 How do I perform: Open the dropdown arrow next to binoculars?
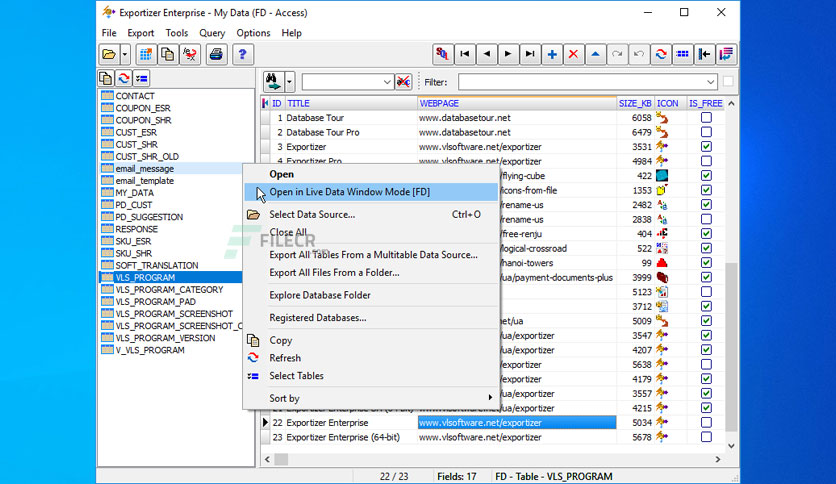(x=290, y=82)
